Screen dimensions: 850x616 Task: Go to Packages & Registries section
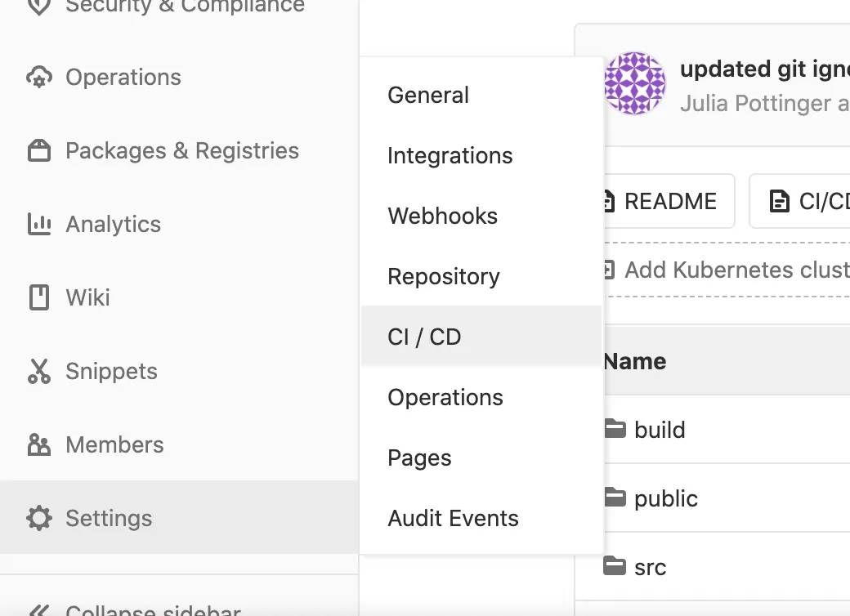179,150
